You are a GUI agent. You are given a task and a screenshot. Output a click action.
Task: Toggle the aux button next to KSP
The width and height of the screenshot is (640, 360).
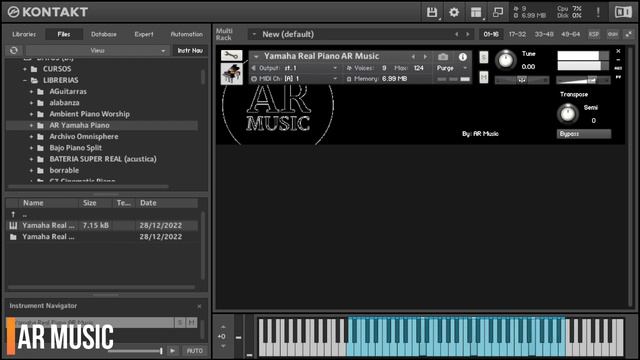coord(612,34)
